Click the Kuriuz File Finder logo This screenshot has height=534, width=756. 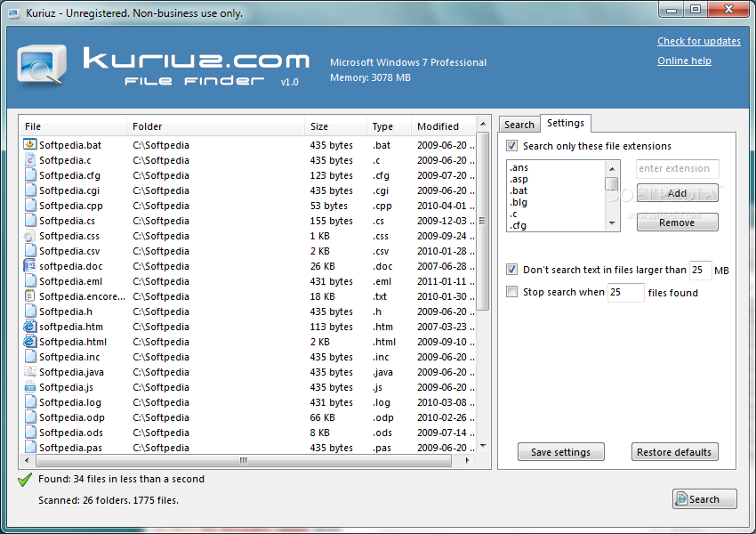(x=42, y=66)
